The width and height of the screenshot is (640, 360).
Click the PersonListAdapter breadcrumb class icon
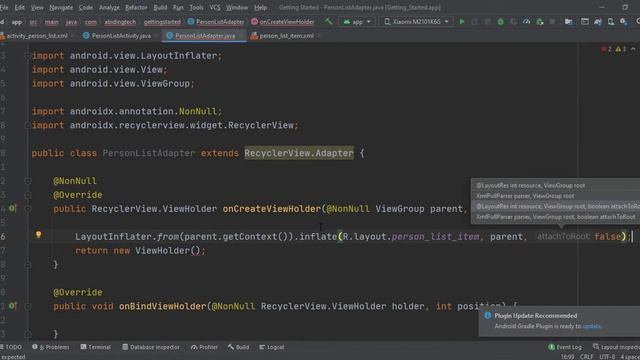tap(191, 22)
